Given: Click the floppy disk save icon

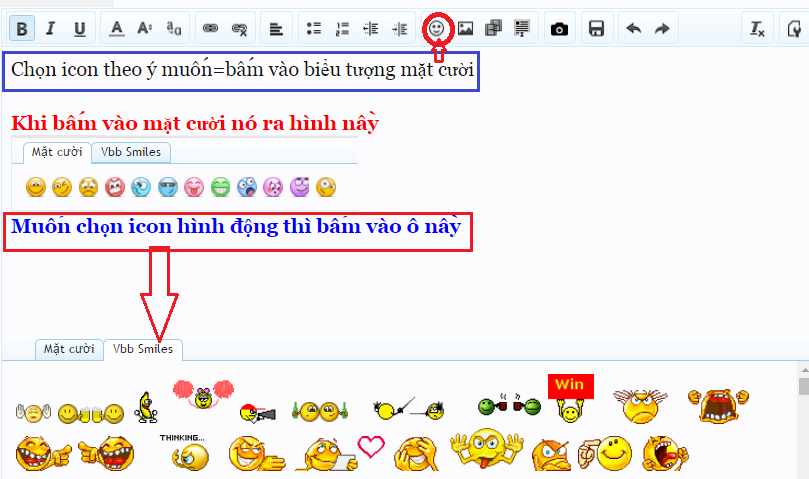Looking at the screenshot, I should pyautogui.click(x=597, y=29).
